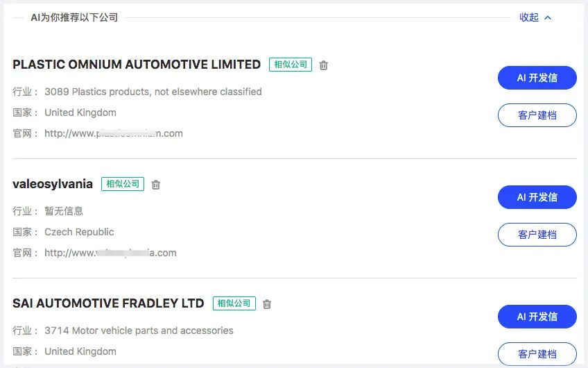Click 相似公司 label on SAI Automotive

234,303
